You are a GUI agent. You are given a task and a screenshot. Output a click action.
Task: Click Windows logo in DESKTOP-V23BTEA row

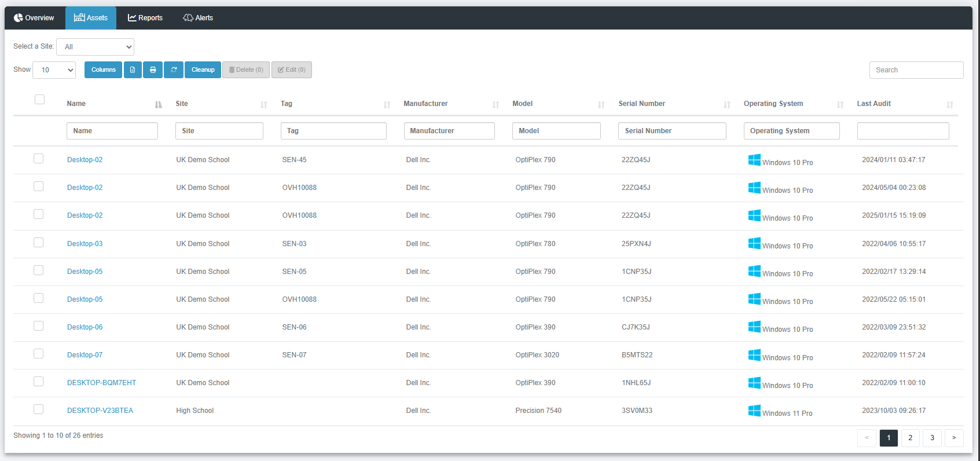click(x=754, y=411)
